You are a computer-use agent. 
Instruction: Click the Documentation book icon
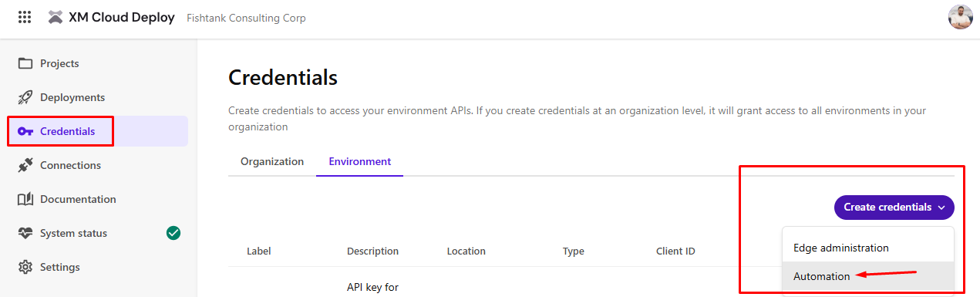tap(25, 199)
